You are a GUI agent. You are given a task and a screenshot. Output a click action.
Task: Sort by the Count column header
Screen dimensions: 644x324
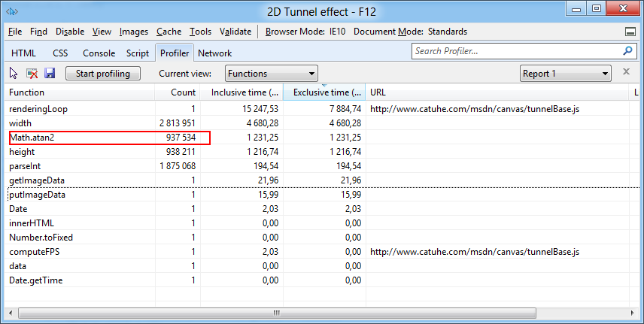[x=178, y=92]
